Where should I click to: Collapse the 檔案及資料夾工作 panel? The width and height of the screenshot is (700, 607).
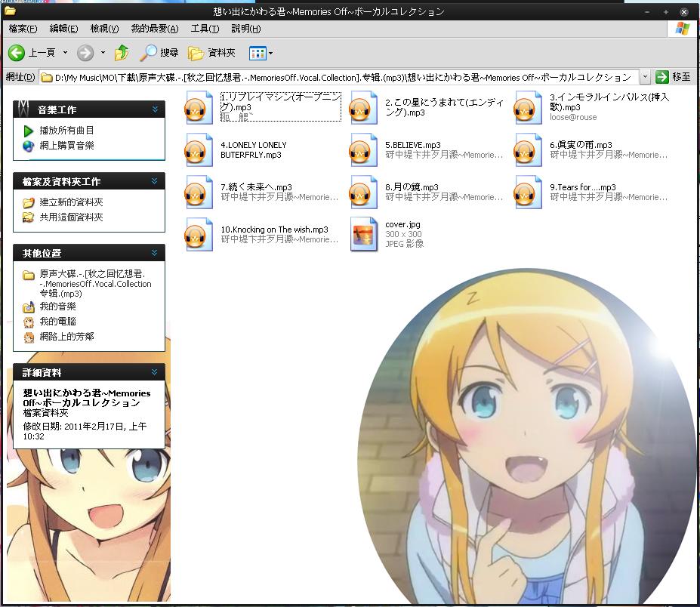pyautogui.click(x=155, y=181)
